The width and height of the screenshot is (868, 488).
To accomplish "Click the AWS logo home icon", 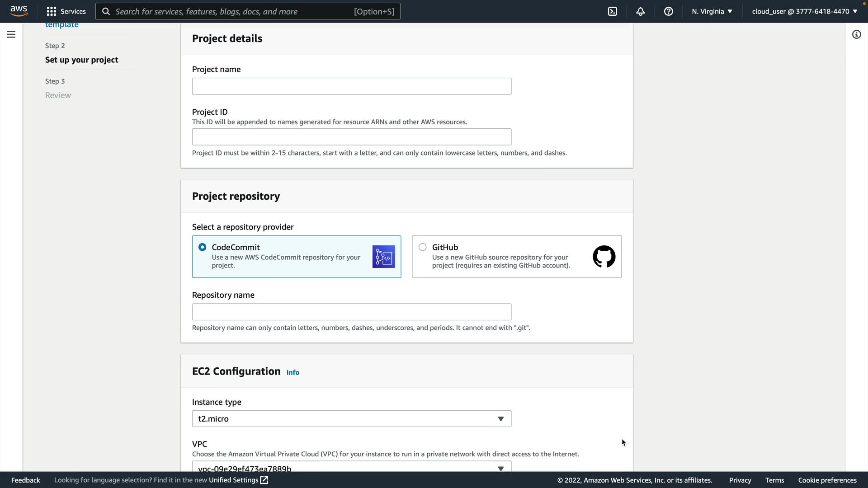I will point(19,11).
